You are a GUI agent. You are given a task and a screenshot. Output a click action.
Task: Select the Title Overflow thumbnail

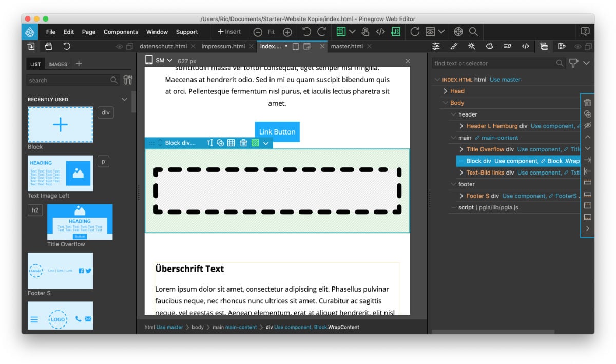point(80,222)
